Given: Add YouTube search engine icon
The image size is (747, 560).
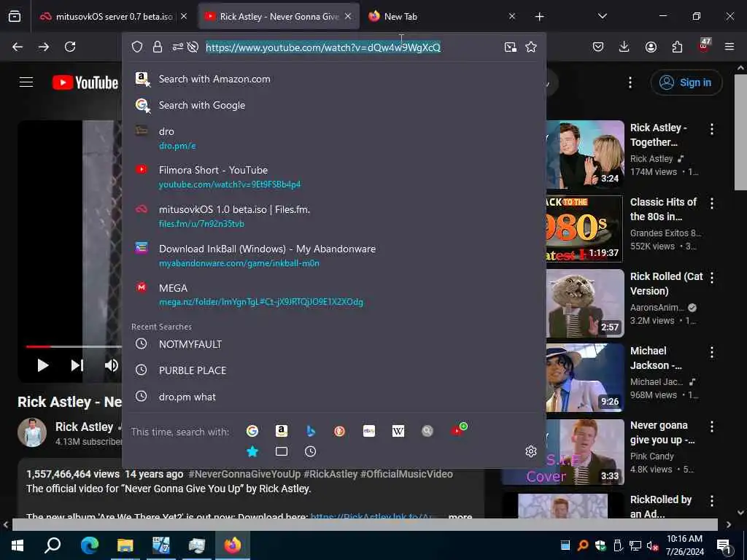Looking at the screenshot, I should coord(458,430).
